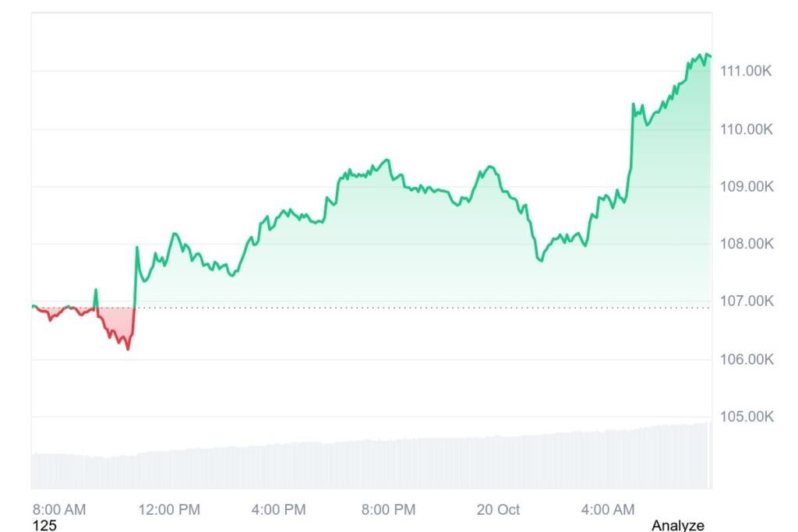Viewport: 798px width, 532px height.
Task: Click the 125 label at bottom left
Action: tap(44, 525)
